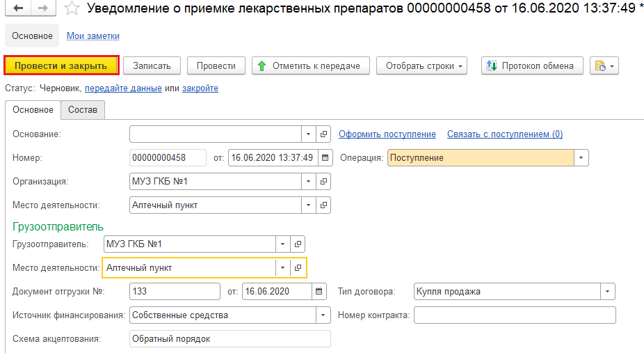Open the Основание record with open icon
The width and height of the screenshot is (644, 353).
click(x=323, y=134)
